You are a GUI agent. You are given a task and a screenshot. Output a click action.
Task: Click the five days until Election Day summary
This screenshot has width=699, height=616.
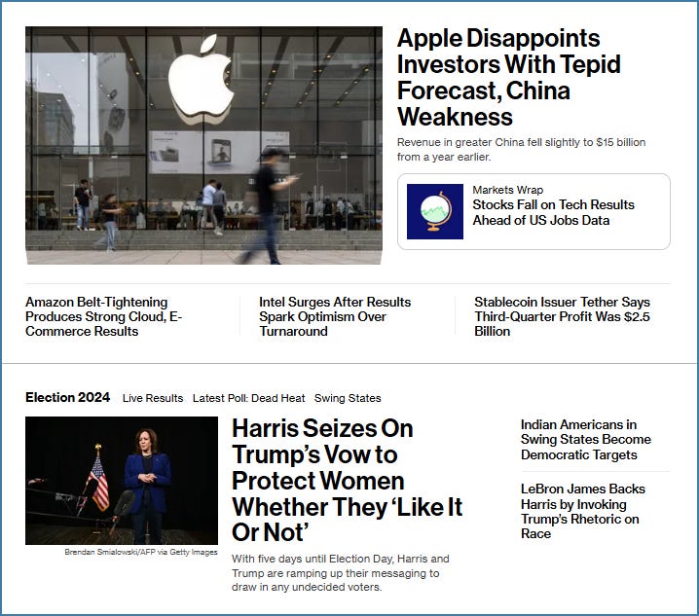click(341, 573)
